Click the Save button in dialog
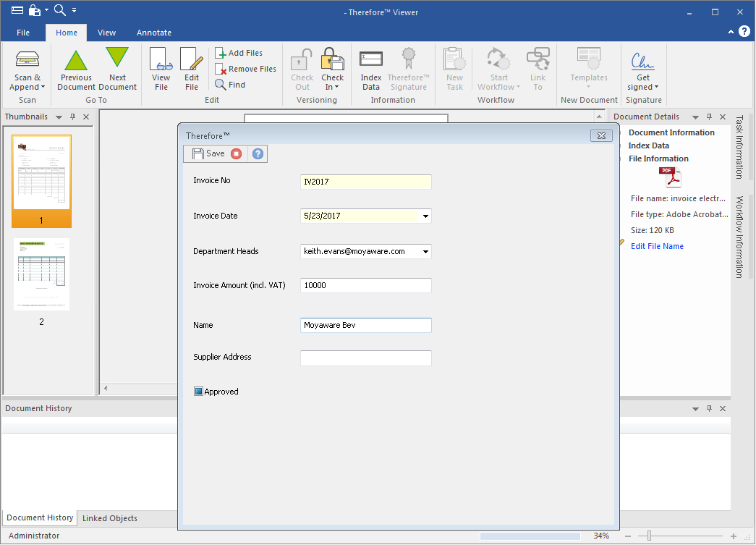This screenshot has width=756, height=545. (x=208, y=153)
